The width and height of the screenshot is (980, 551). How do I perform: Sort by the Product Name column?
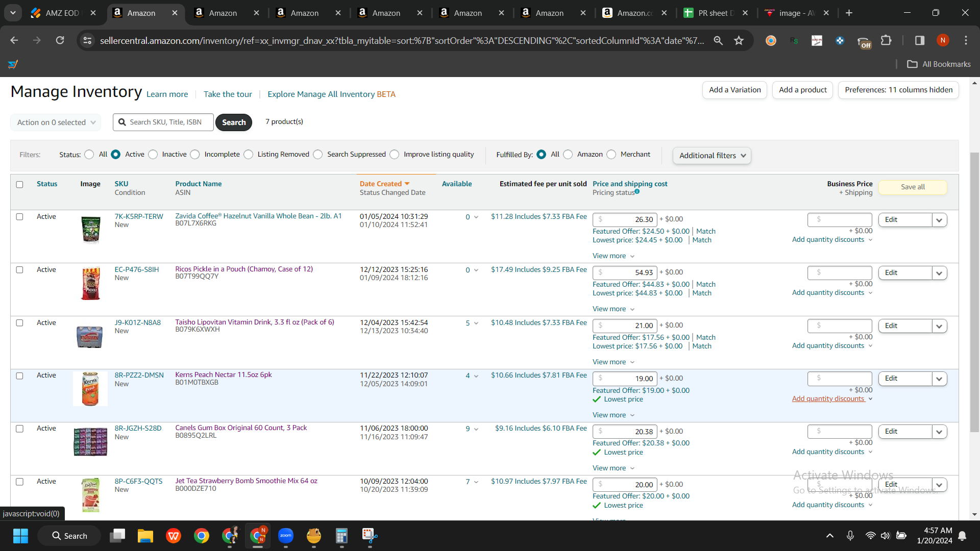(199, 184)
